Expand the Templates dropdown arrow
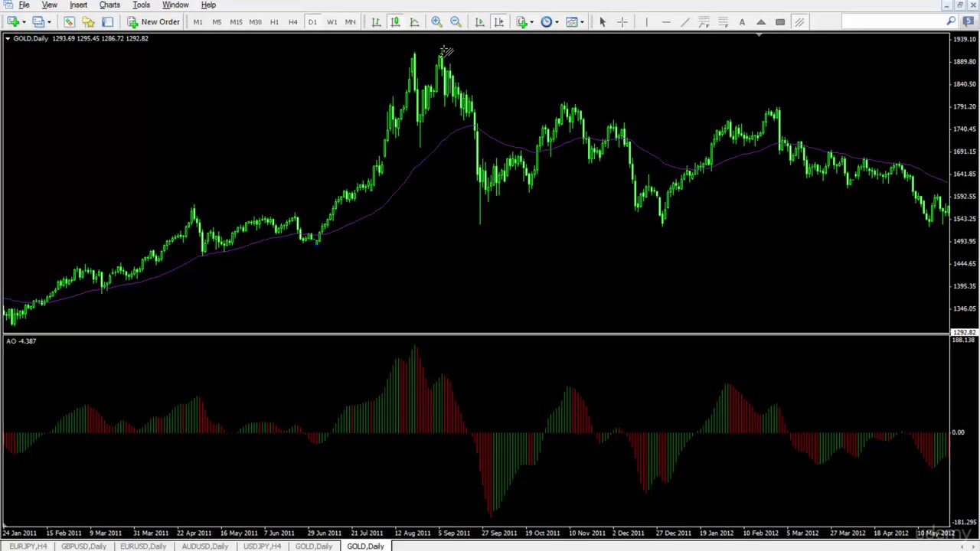 (582, 22)
